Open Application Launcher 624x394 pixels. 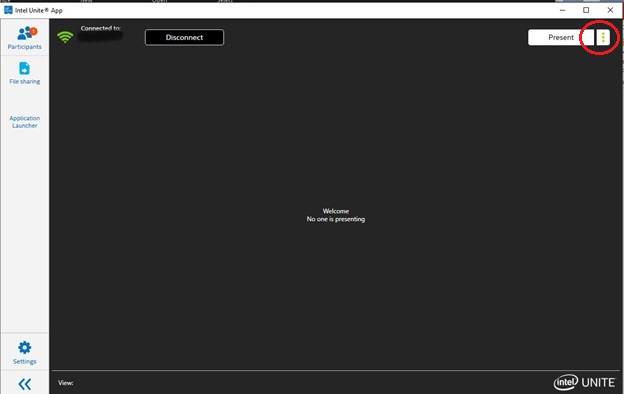tap(25, 122)
